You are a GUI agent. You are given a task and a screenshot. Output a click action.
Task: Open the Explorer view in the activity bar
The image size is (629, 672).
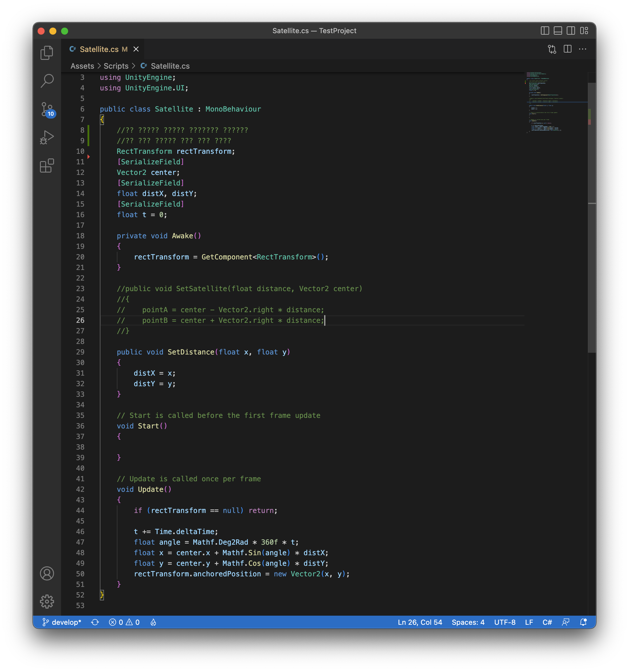(47, 53)
